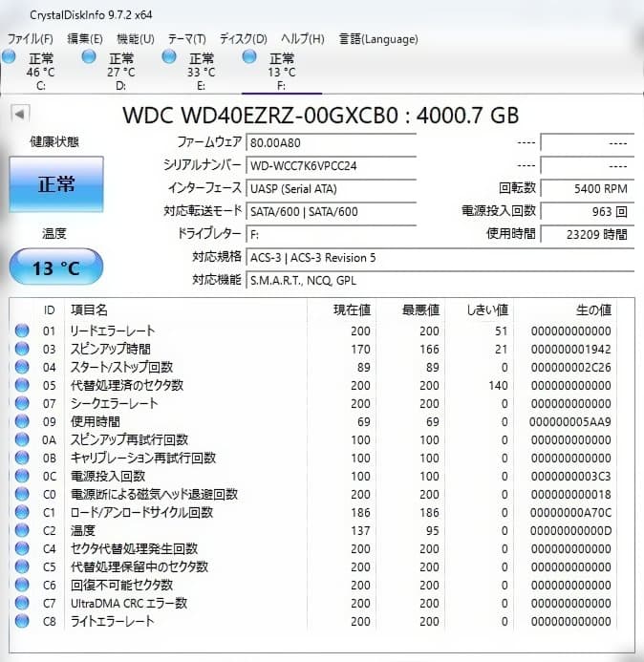Open the ヘルプ(H) menu
644x662 pixels.
(x=303, y=39)
